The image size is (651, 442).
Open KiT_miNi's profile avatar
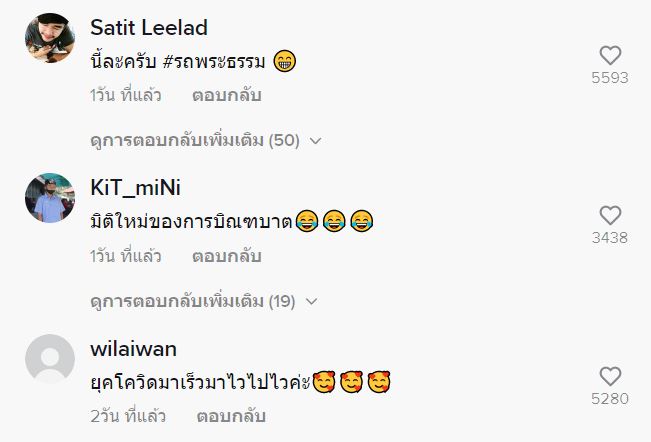(x=50, y=198)
